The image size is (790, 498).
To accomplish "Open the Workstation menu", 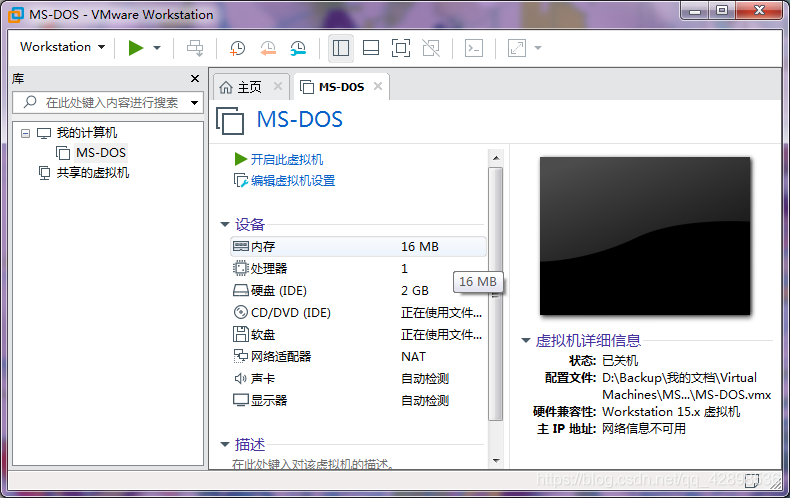I will [62, 47].
